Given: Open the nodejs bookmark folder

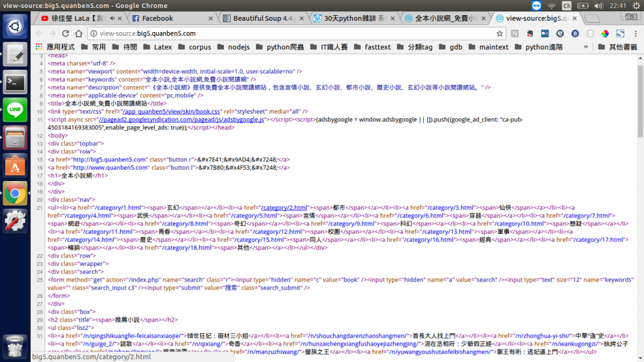Looking at the screenshot, I should pos(233,47).
